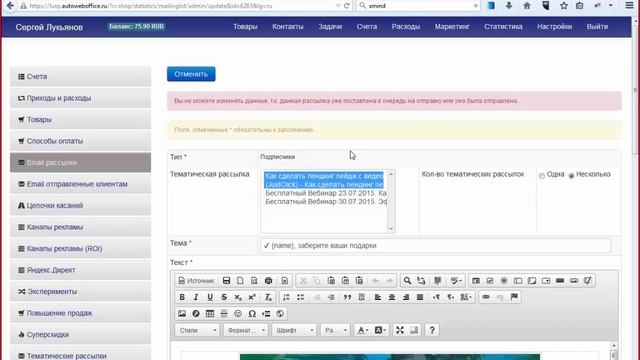
Task: Open Маркетинг in top navigation
Action: pyautogui.click(x=452, y=27)
